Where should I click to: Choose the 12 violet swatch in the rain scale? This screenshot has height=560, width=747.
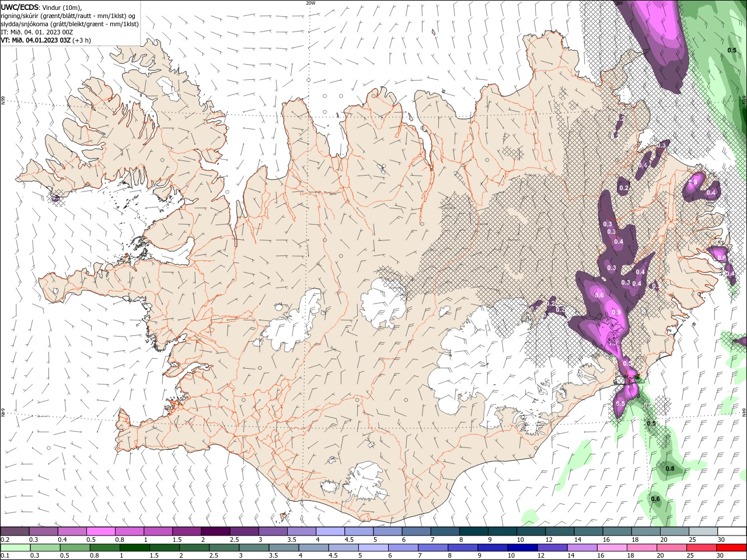click(x=552, y=548)
